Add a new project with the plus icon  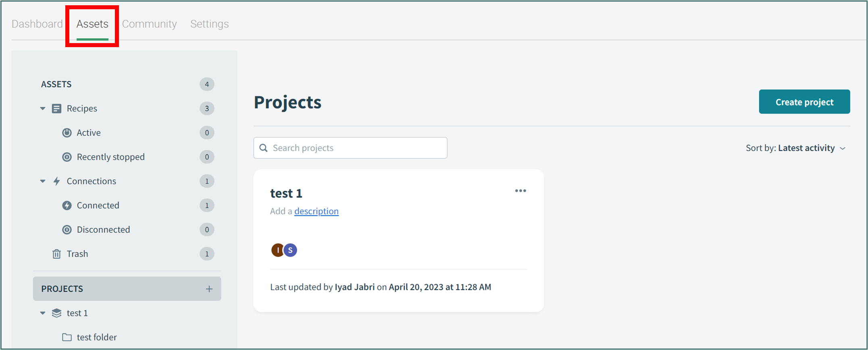(x=209, y=289)
